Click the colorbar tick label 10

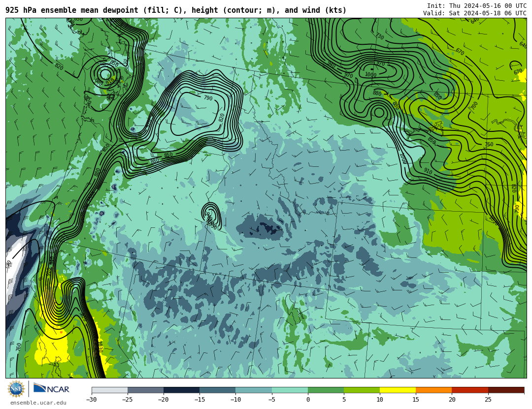[x=380, y=400]
